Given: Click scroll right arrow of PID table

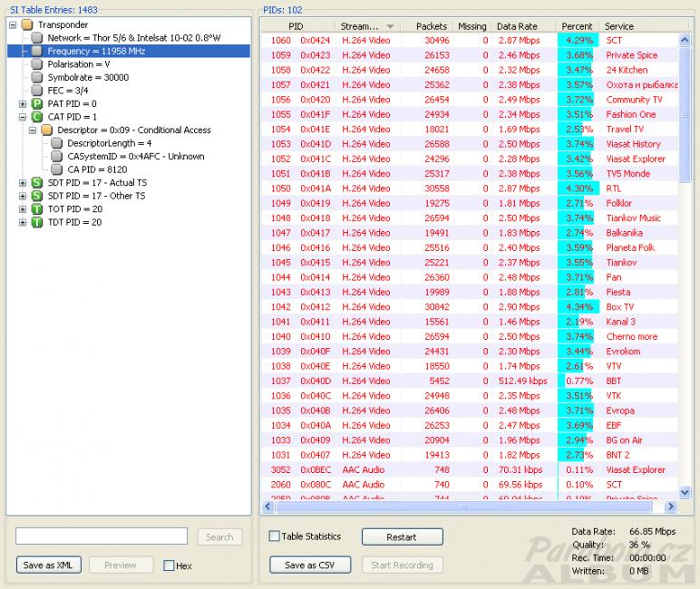Looking at the screenshot, I should coord(671,507).
